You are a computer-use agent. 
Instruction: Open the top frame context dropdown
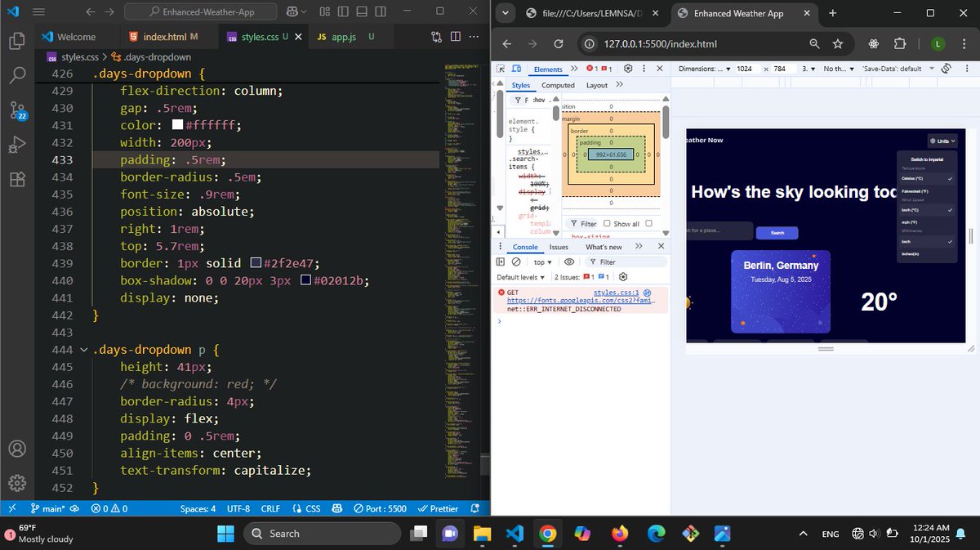pyautogui.click(x=542, y=262)
